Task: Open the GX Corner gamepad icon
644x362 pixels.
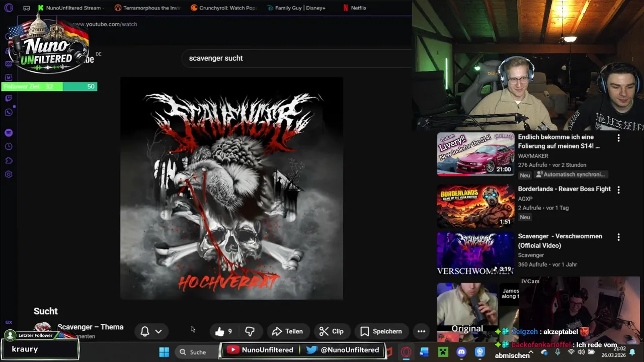Action: 27,8
